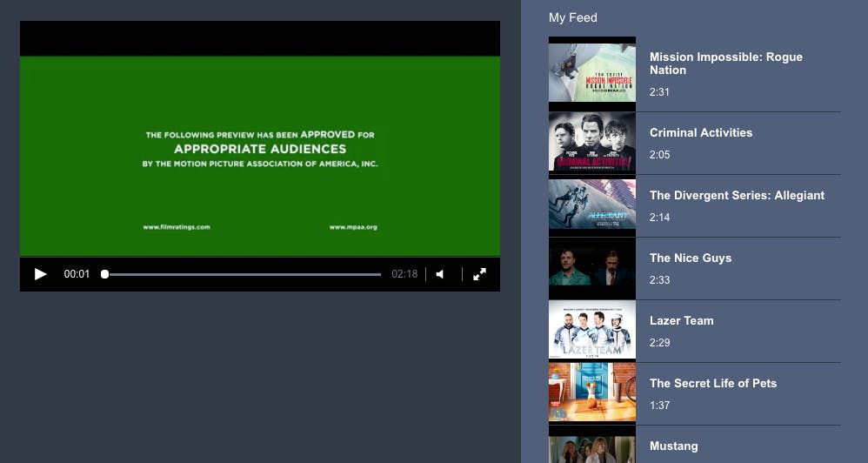The width and height of the screenshot is (868, 463).
Task: Click the www.filmratings.com text in the video
Action: click(x=177, y=227)
